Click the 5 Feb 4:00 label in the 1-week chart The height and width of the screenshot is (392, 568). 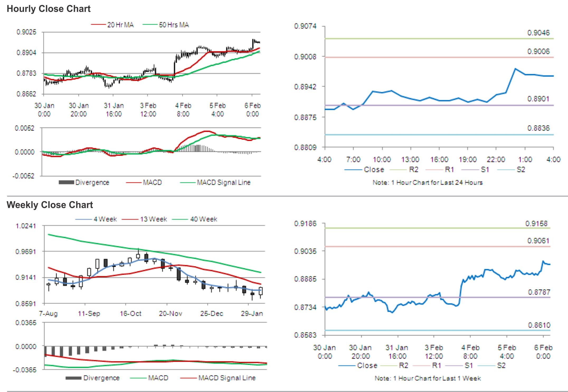pyautogui.click(x=507, y=352)
